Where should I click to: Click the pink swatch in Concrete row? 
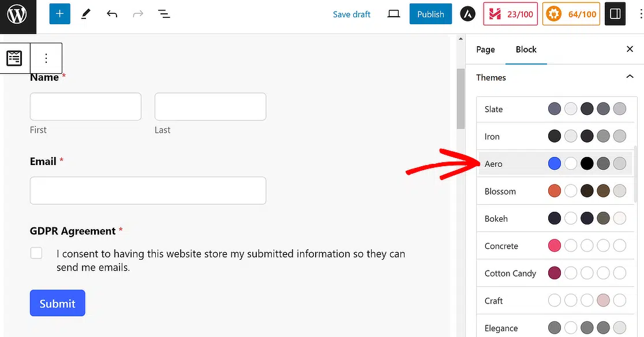(x=554, y=245)
